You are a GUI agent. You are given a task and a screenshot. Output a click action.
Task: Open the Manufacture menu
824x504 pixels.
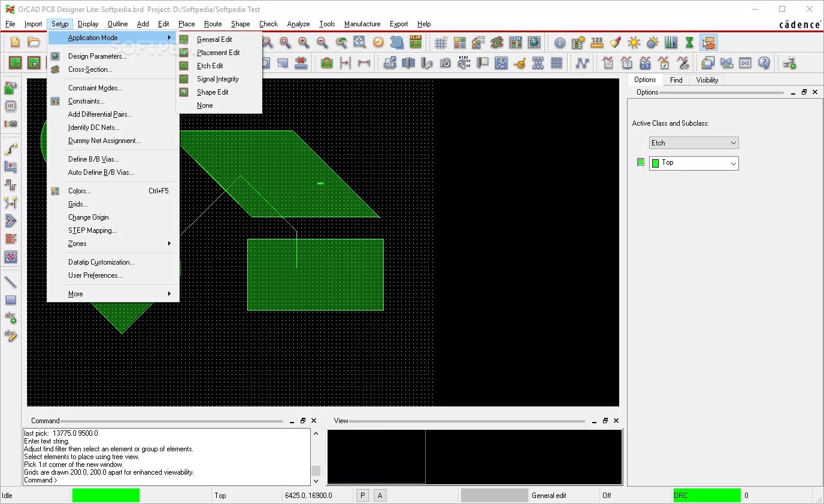(x=362, y=24)
